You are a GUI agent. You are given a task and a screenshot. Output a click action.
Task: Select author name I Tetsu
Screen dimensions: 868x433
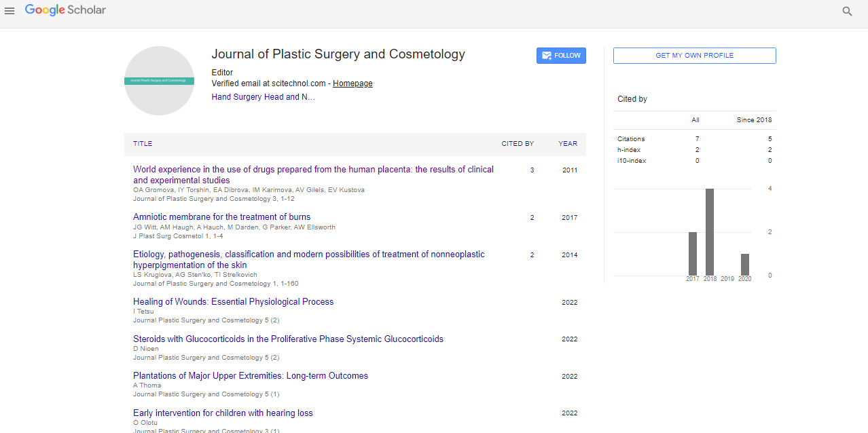[143, 312]
